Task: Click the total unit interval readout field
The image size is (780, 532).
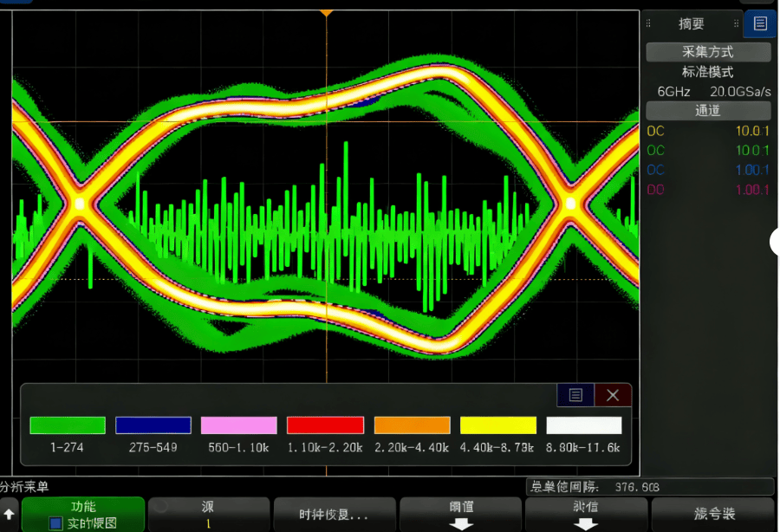Action: click(649, 487)
